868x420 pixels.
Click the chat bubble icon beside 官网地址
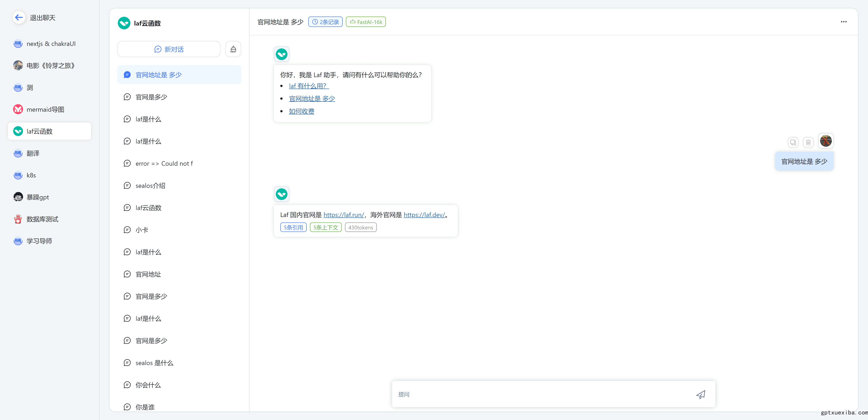127,274
